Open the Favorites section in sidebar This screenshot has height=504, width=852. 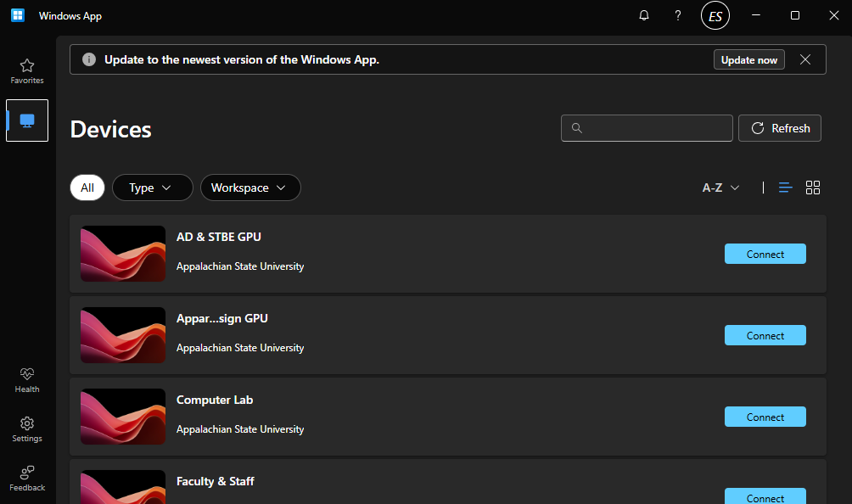tap(27, 71)
